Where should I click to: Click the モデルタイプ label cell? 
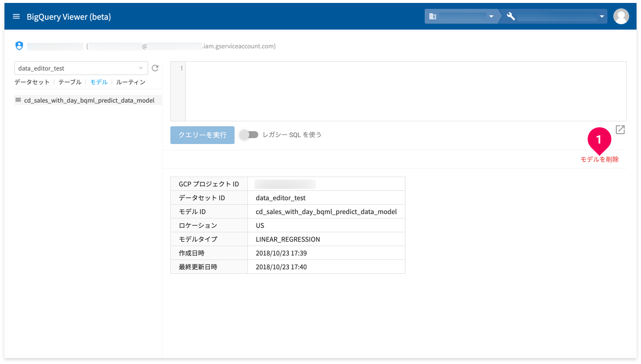click(x=209, y=239)
